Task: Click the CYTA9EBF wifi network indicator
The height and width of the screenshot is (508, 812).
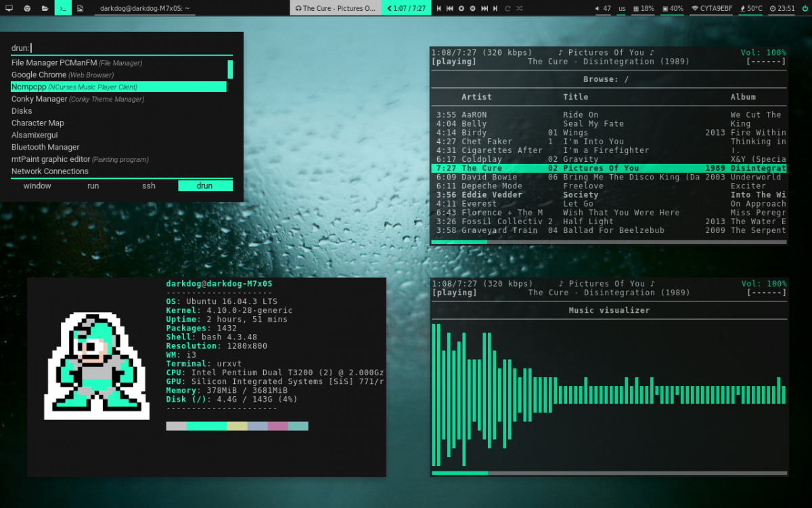Action: [712, 8]
